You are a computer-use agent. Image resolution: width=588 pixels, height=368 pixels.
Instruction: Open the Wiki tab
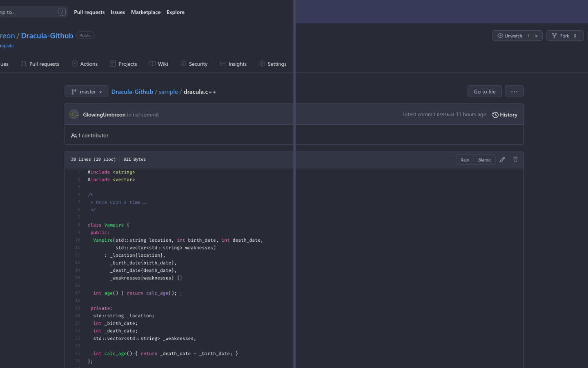pos(159,64)
